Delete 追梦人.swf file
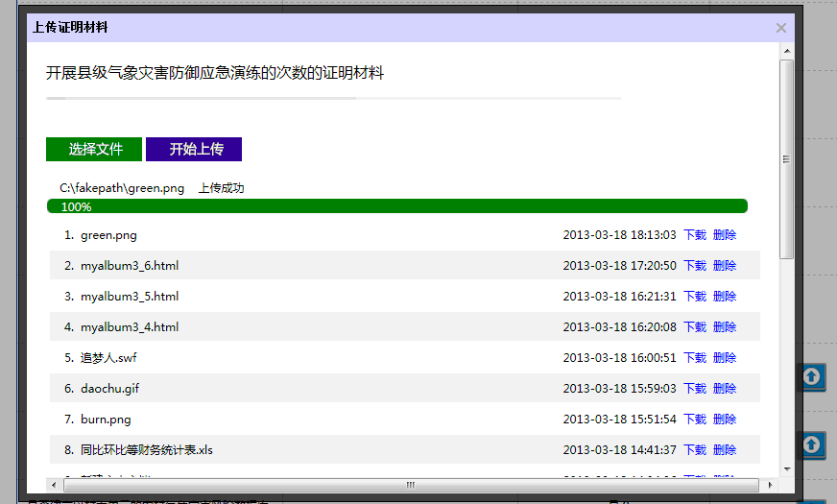Image resolution: width=837 pixels, height=504 pixels. pos(725,358)
